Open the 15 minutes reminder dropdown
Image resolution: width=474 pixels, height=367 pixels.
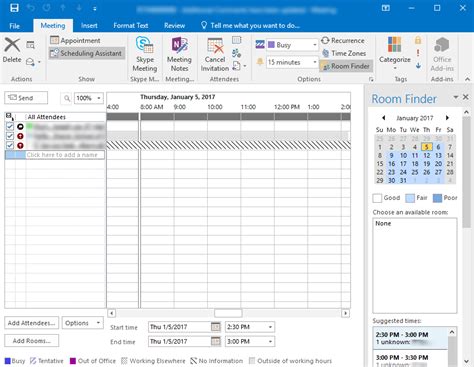click(x=315, y=62)
